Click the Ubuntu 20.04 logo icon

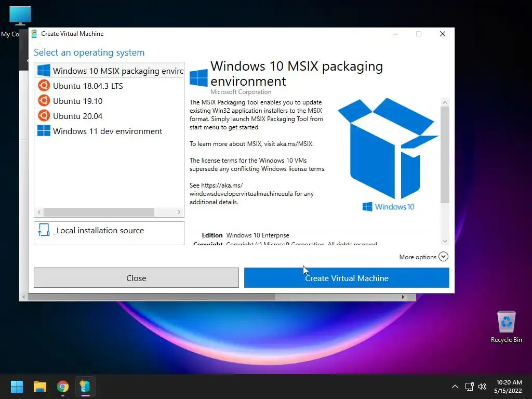click(x=44, y=116)
